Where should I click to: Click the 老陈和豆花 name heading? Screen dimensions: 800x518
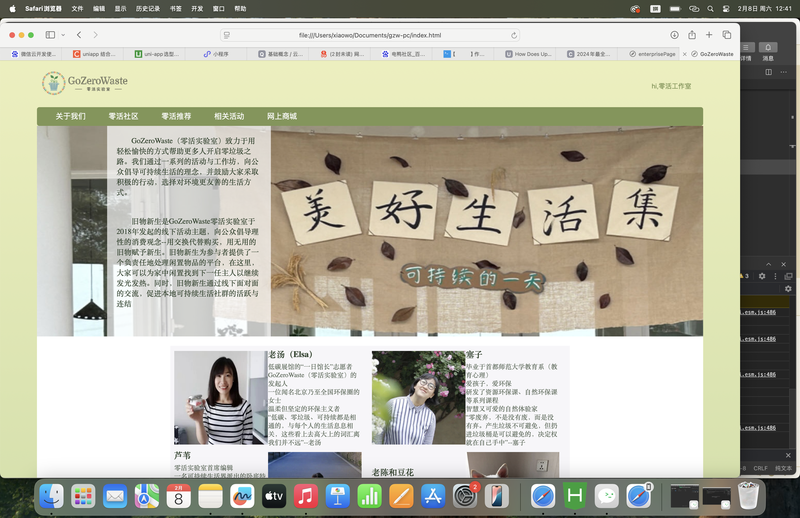tap(393, 472)
